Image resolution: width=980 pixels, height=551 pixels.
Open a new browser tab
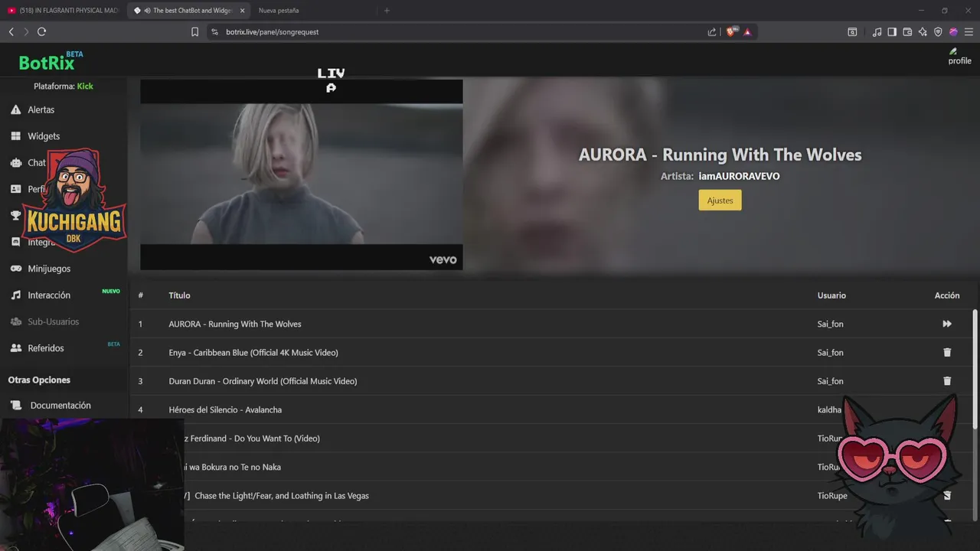point(387,11)
